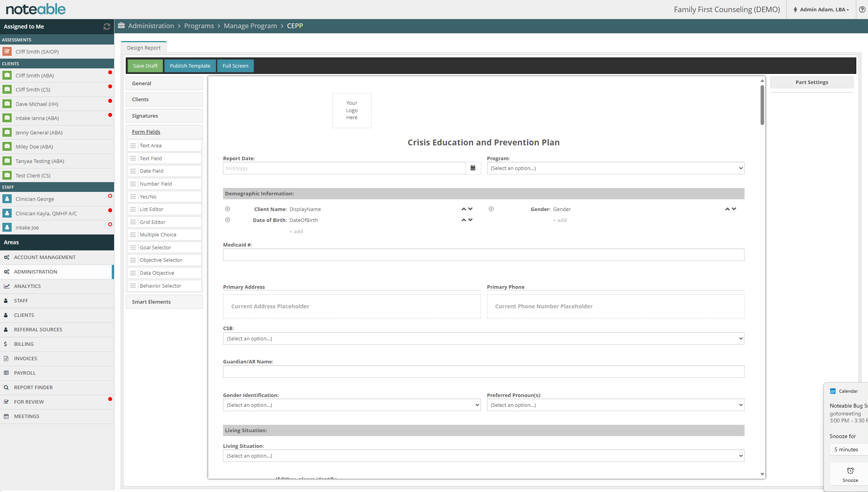Open the Billing area
The height and width of the screenshot is (492, 868).
[24, 344]
